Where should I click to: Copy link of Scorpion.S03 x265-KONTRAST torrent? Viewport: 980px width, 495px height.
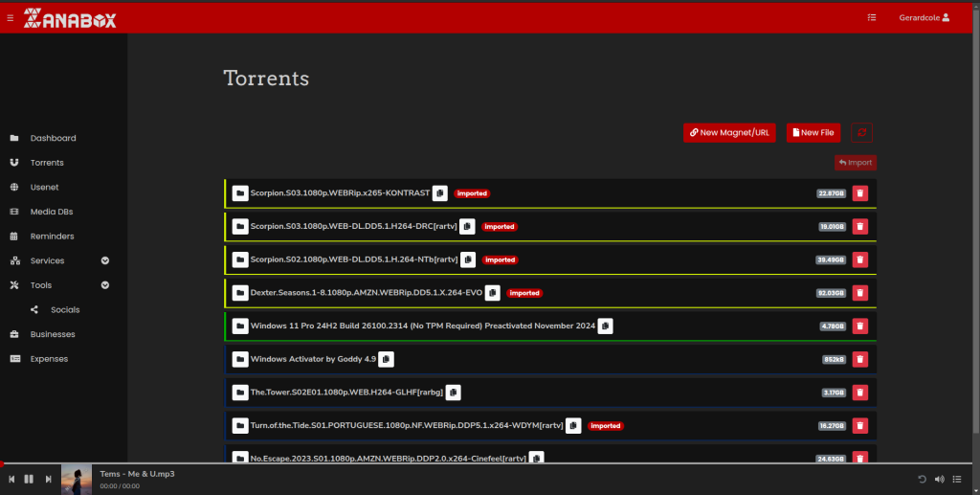[440, 193]
